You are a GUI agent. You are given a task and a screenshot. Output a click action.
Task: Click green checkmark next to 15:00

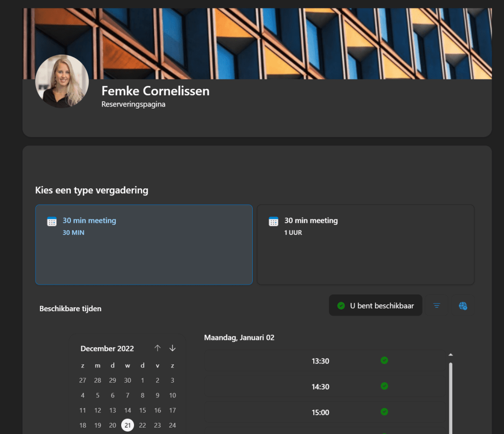point(384,412)
